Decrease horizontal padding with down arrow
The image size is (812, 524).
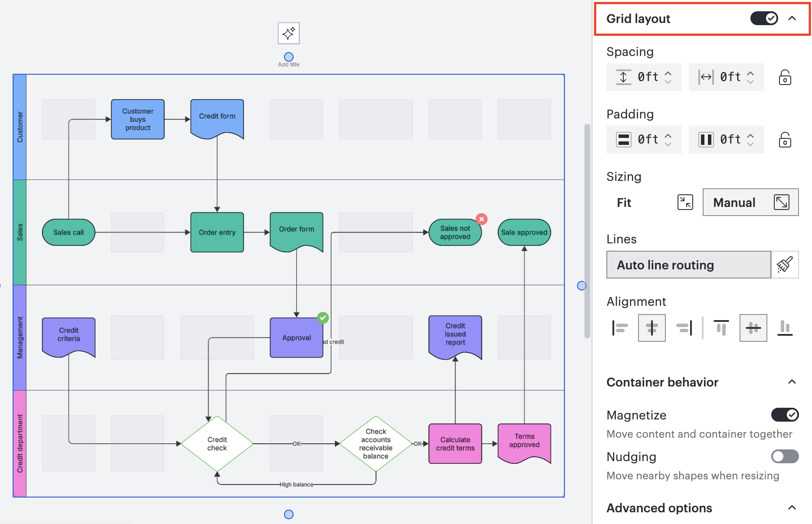(750, 144)
